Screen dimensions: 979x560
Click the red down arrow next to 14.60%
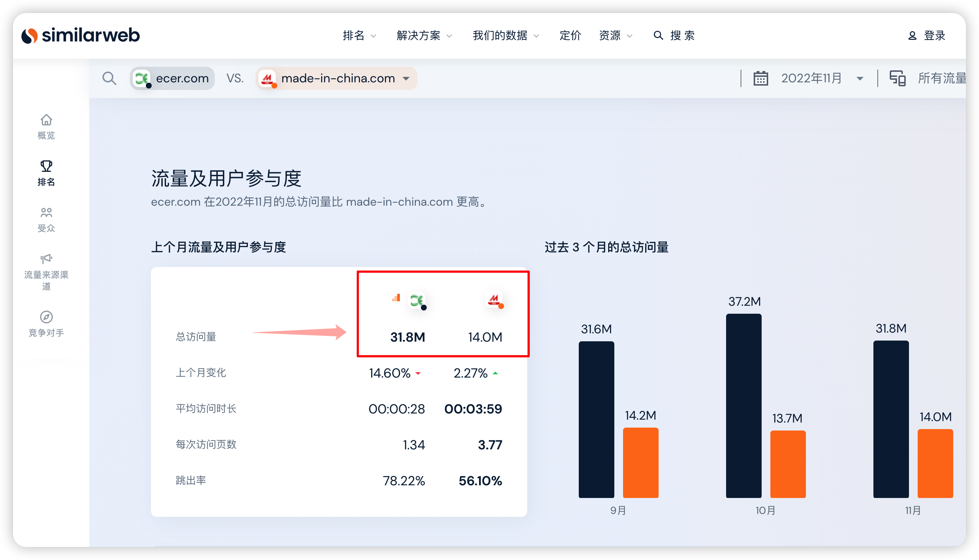(418, 373)
